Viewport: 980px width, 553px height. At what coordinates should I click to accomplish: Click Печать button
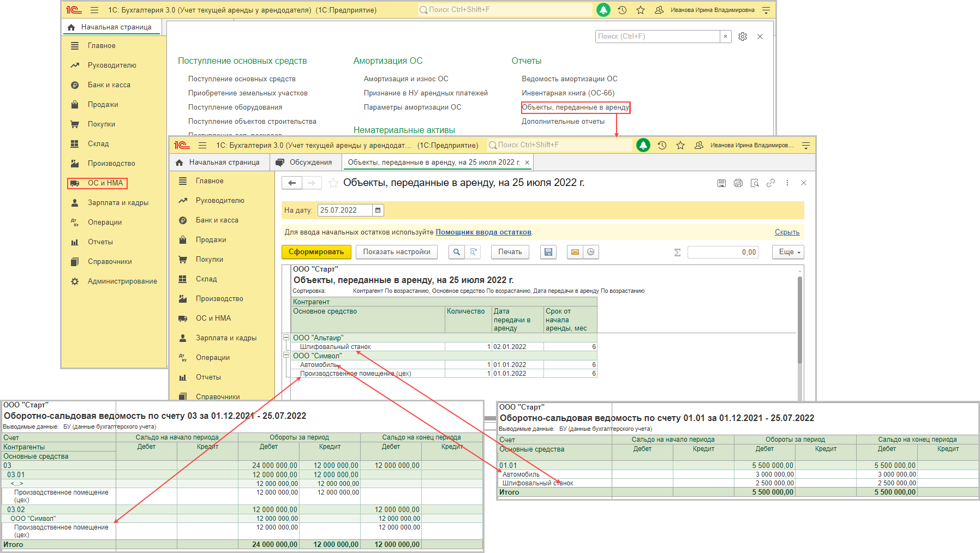click(x=510, y=252)
